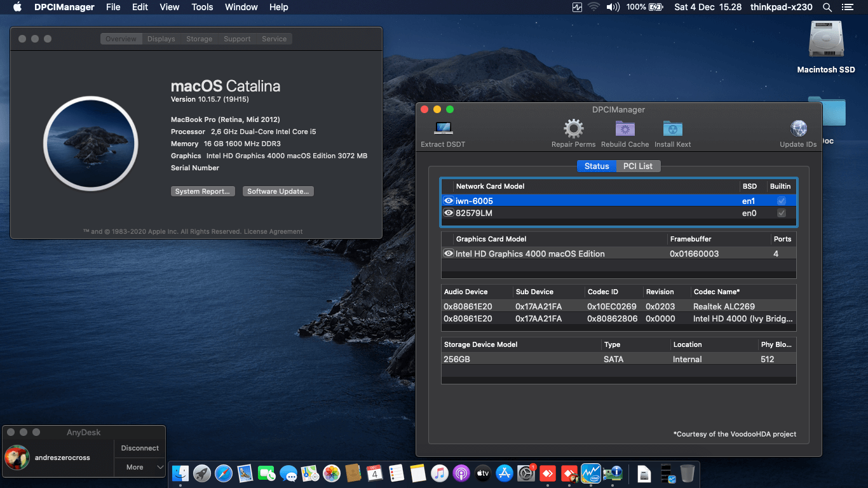Open the Edit menu
Image resolution: width=868 pixels, height=488 pixels.
(140, 7)
